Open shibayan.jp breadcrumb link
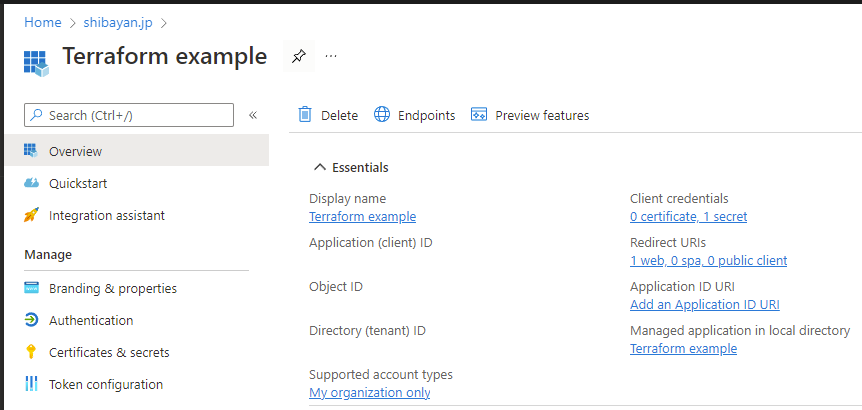 [x=118, y=23]
